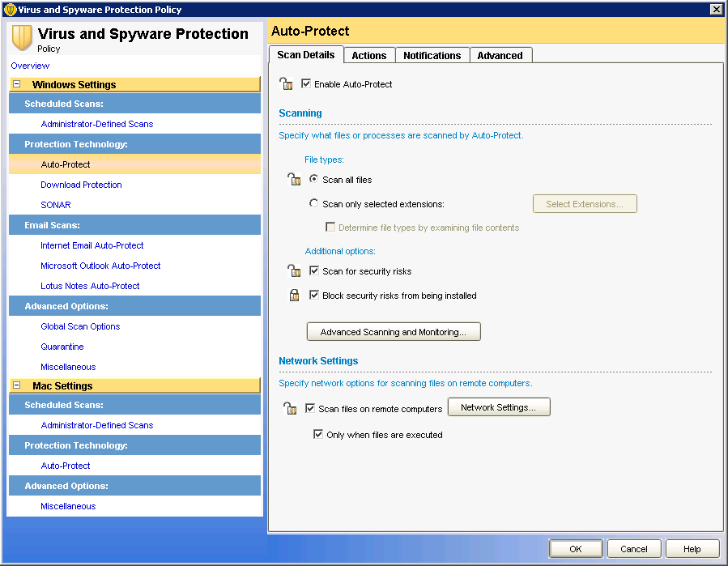Toggle lock icon beside Enable Auto-Protect
Screen dimensions: 728x566
tap(286, 84)
